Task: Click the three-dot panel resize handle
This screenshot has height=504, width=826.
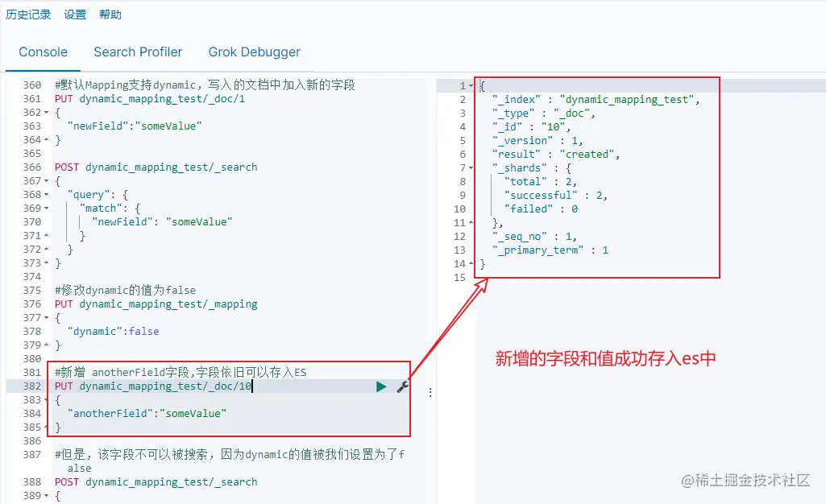Action: tap(430, 392)
